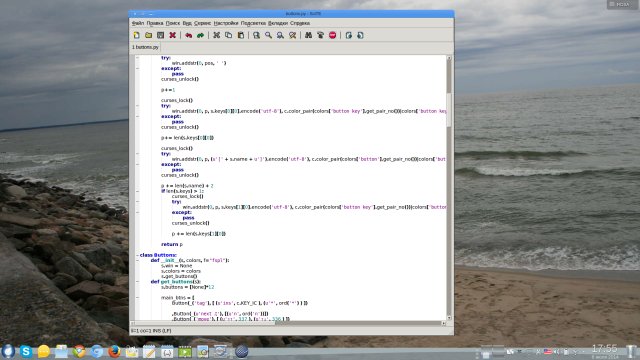This screenshot has width=640, height=360.
Task: Click the red Stop toolbar icon
Action: click(x=333, y=36)
